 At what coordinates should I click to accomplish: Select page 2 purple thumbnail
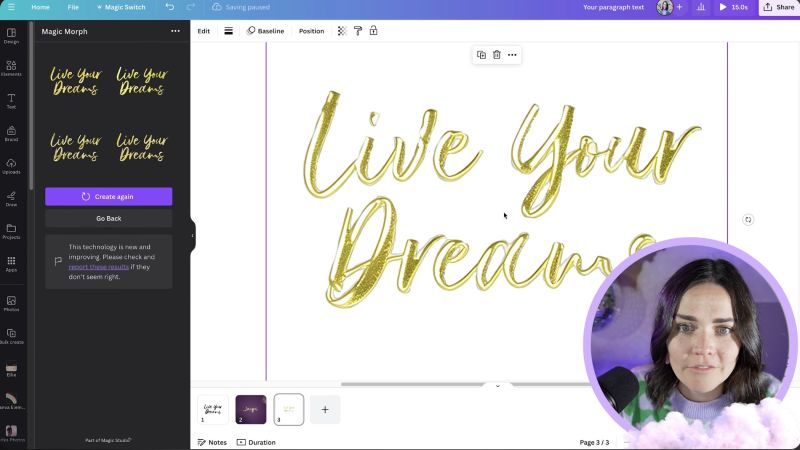point(251,410)
